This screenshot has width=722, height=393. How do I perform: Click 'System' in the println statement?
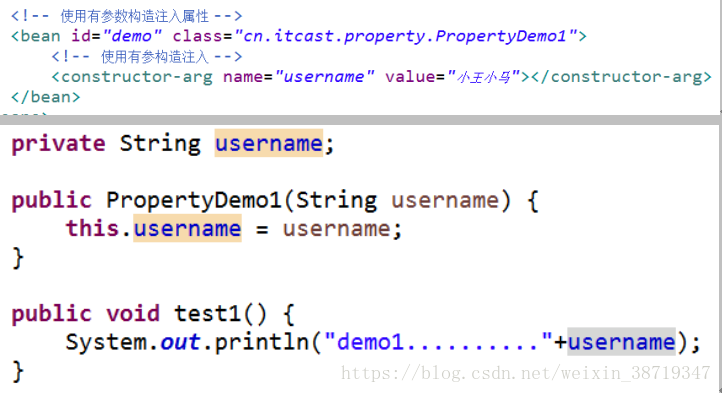[106, 342]
